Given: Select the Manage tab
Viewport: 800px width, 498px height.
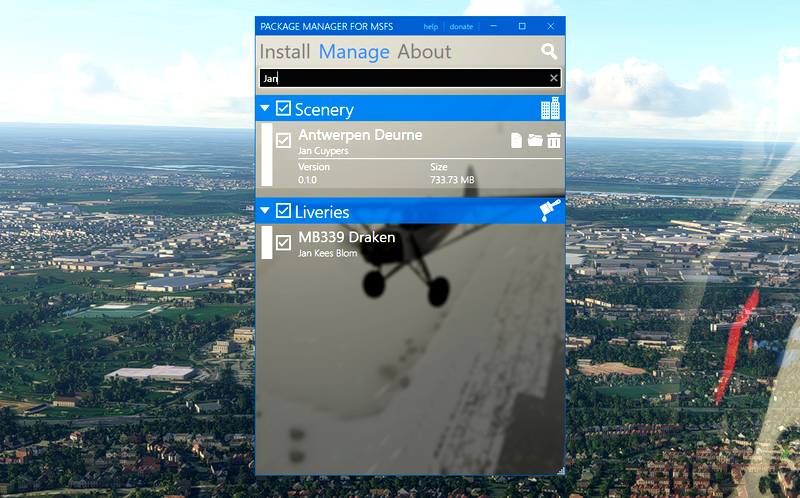Looking at the screenshot, I should click(354, 52).
